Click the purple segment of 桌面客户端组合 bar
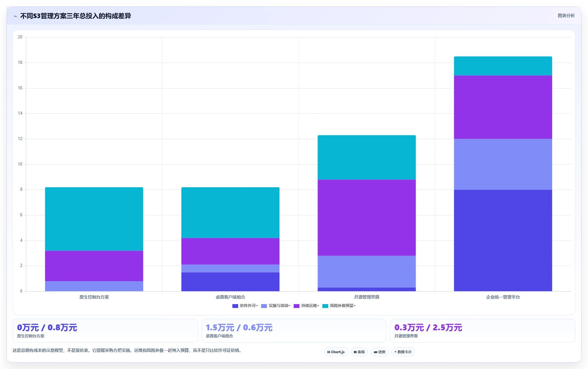Image resolution: width=588 pixels, height=369 pixels. point(230,251)
